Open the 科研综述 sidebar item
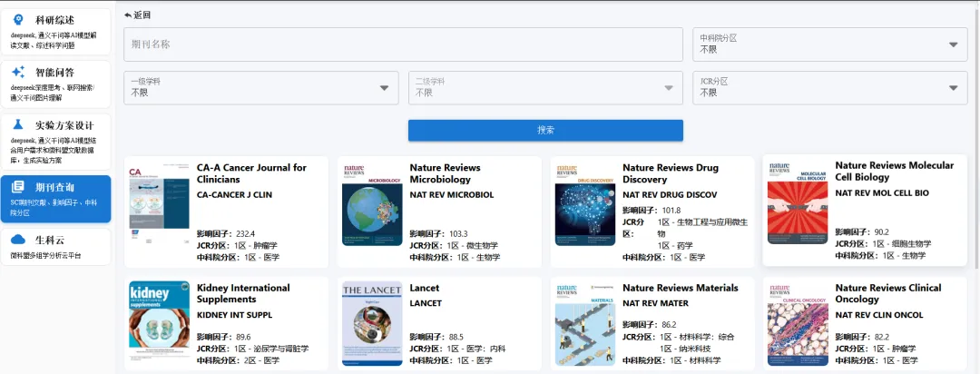 tap(55, 31)
